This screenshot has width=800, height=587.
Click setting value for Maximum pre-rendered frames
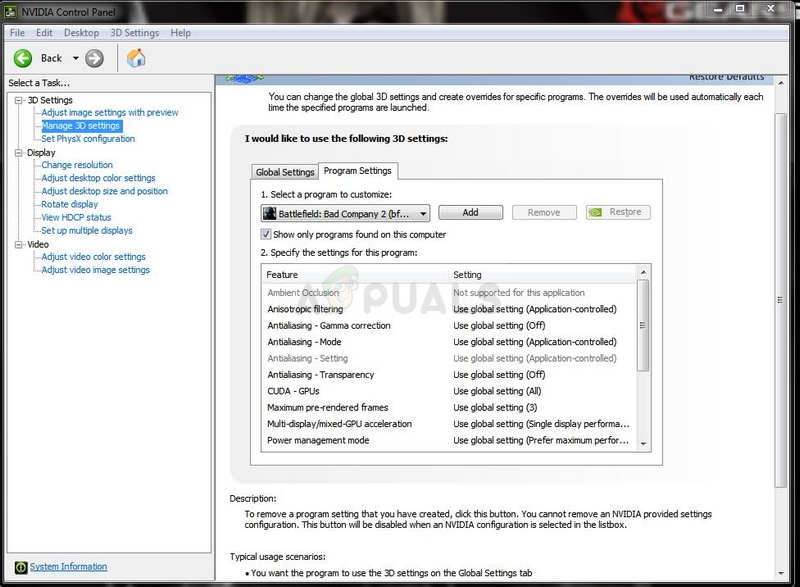click(x=495, y=407)
